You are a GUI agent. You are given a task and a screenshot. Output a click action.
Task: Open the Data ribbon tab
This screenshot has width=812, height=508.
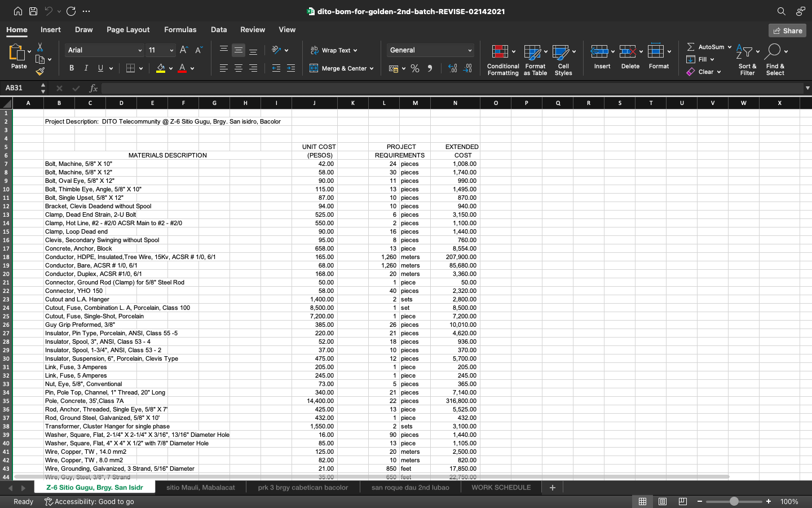click(219, 29)
